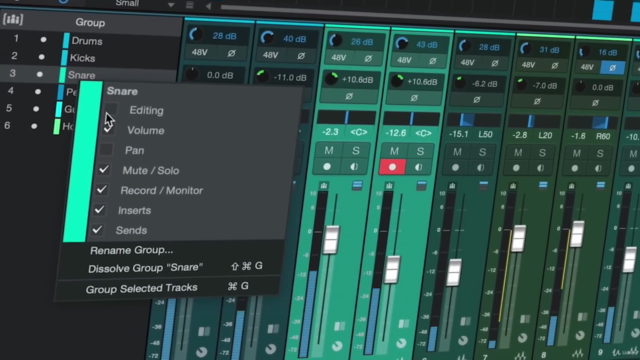Select the Snare group row in list
The width and height of the screenshot is (640, 360).
[89, 75]
